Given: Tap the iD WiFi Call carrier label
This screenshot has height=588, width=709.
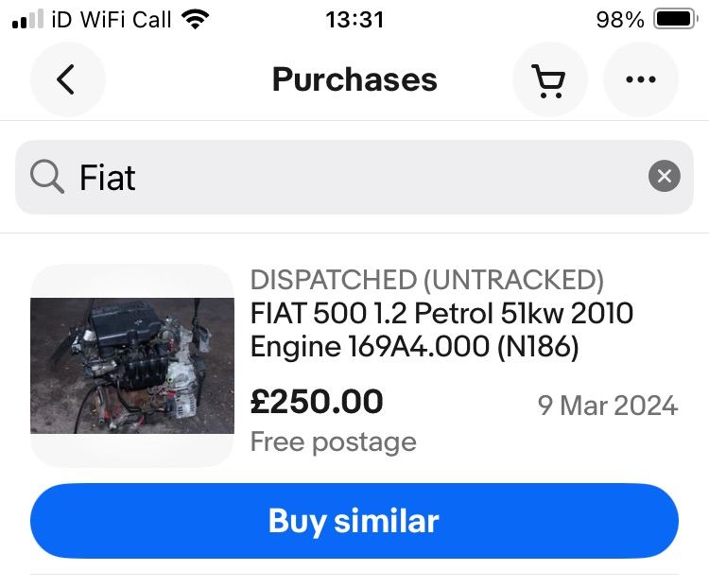Looking at the screenshot, I should pyautogui.click(x=112, y=20).
